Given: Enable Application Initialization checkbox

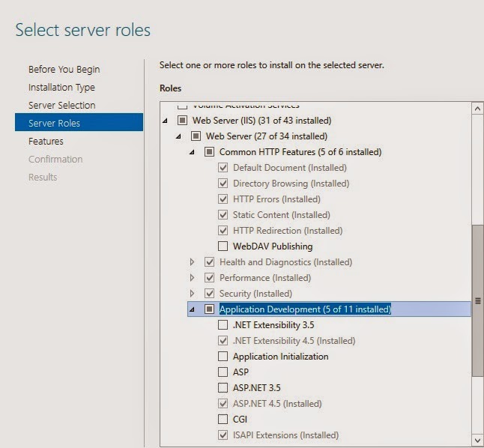Looking at the screenshot, I should 223,357.
